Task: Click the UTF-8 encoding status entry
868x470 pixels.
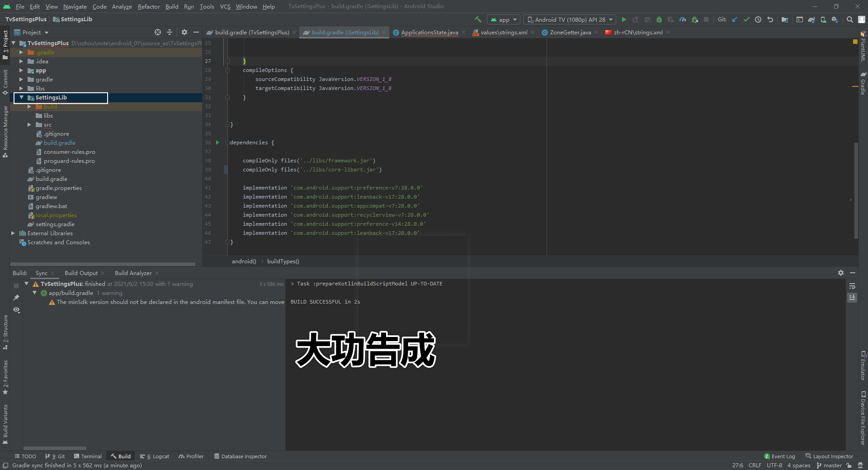Action: [x=774, y=465]
